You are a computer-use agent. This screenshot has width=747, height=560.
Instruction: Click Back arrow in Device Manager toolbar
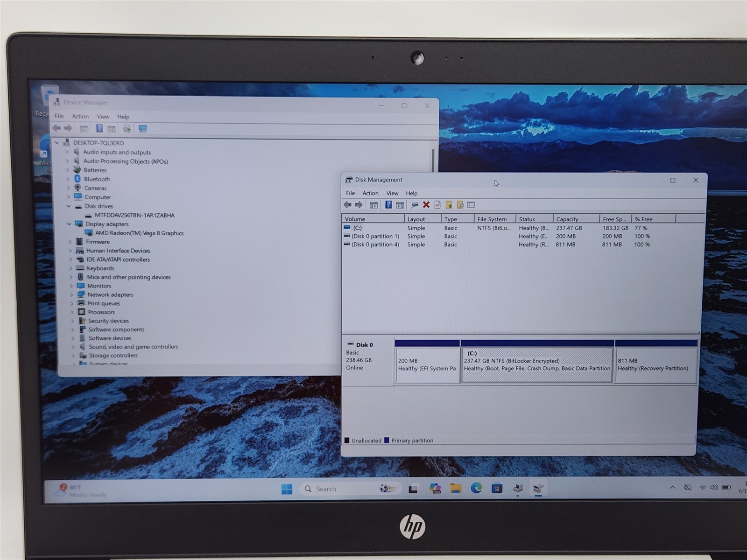tap(57, 128)
